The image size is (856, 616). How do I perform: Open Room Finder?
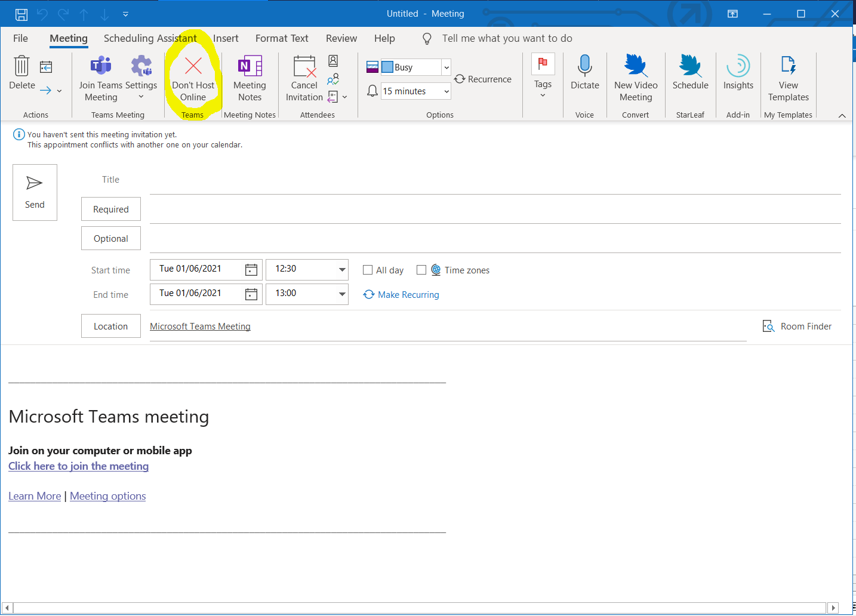(797, 326)
